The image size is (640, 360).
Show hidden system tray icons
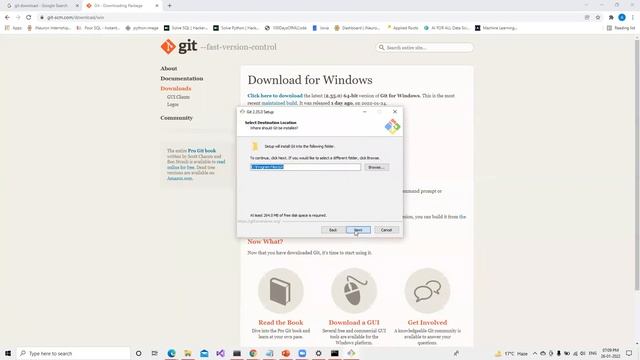coord(535,353)
